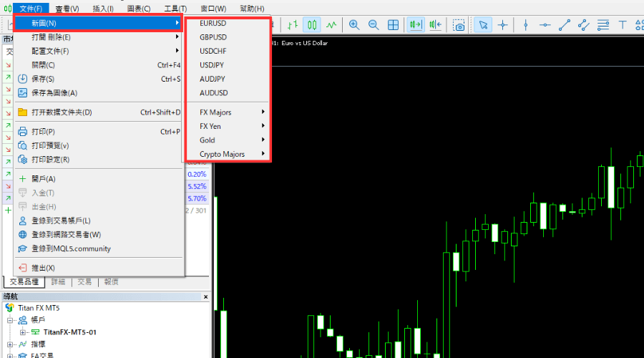Viewport: 644px width, 358px height.
Task: Take a chart screenshot with camera icon
Action: [459, 25]
